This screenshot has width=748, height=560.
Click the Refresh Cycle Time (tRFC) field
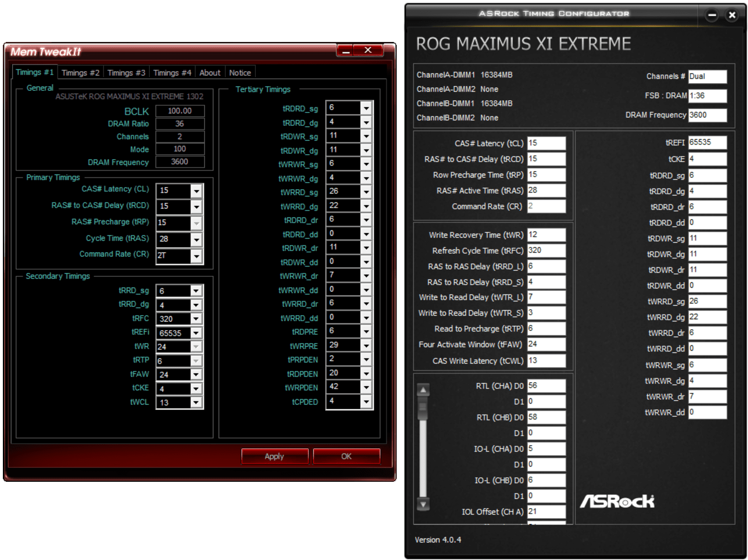(x=547, y=250)
